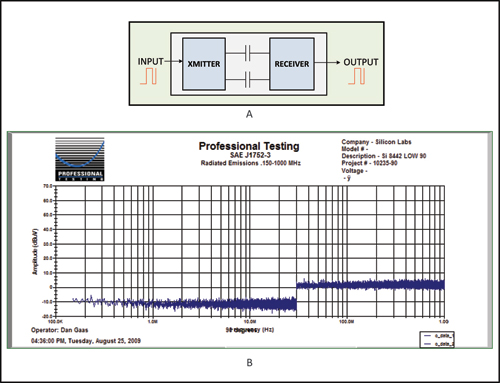This screenshot has height=383, width=500.
Task: Select 'Company - Silicon Labs' line
Action: click(x=376, y=142)
